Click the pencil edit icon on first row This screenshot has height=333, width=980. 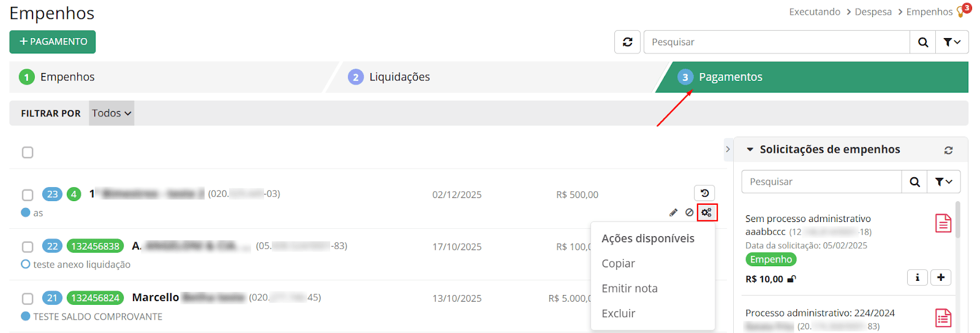click(x=673, y=212)
